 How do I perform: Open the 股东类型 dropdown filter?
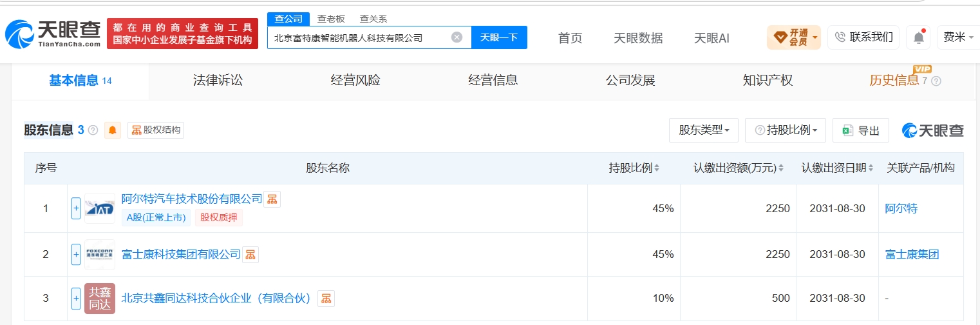(704, 130)
